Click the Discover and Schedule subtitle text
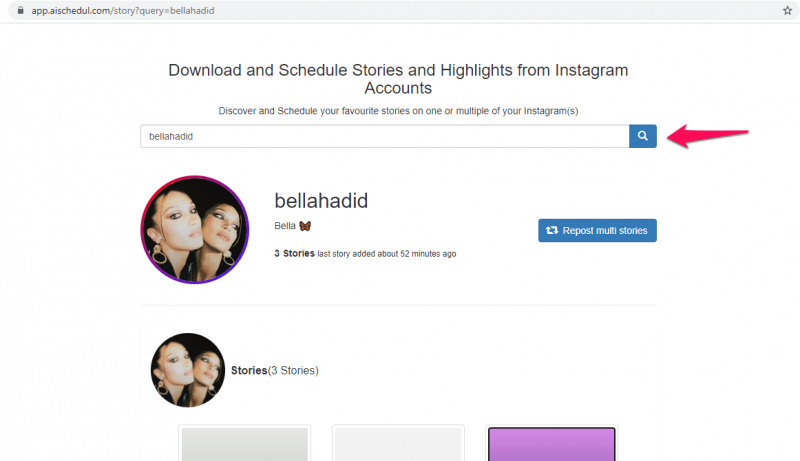The width and height of the screenshot is (800, 461). 398,111
